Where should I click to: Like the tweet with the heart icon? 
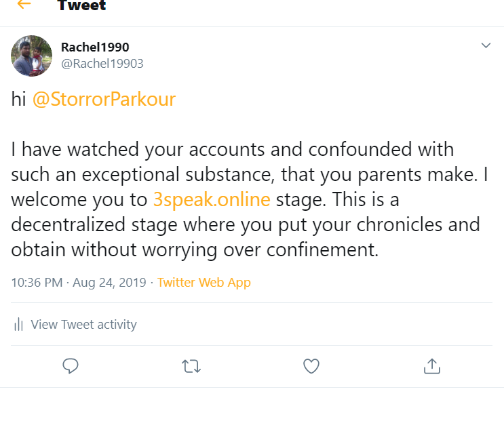[x=311, y=366]
